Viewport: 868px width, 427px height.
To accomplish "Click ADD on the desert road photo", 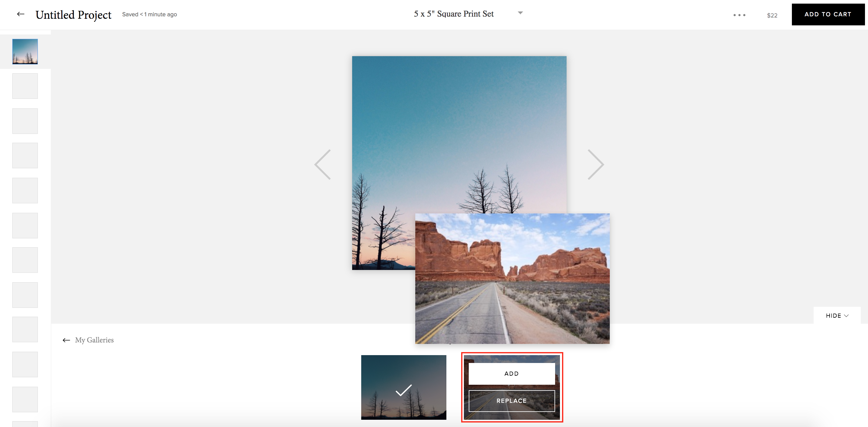I will [x=512, y=374].
